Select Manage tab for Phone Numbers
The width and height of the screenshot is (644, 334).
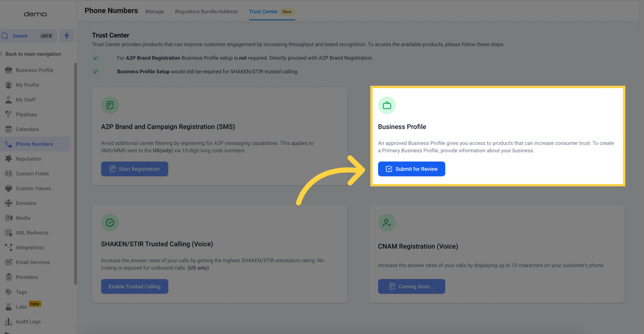click(x=154, y=11)
